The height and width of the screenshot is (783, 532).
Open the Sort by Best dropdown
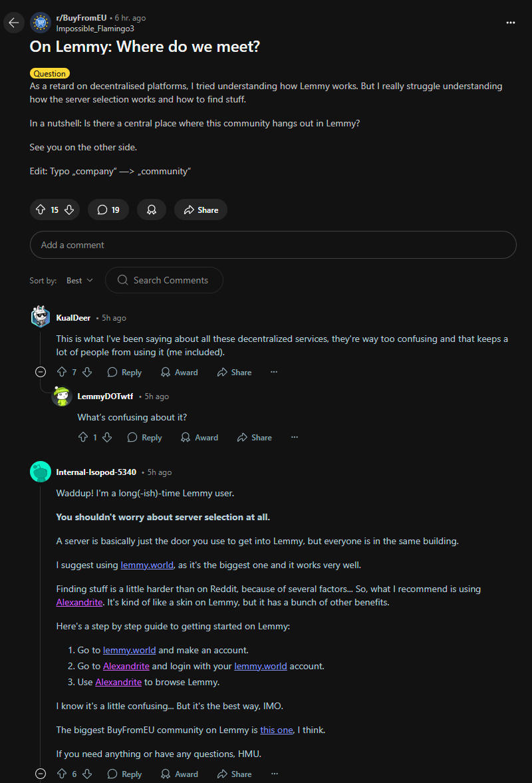click(x=80, y=281)
